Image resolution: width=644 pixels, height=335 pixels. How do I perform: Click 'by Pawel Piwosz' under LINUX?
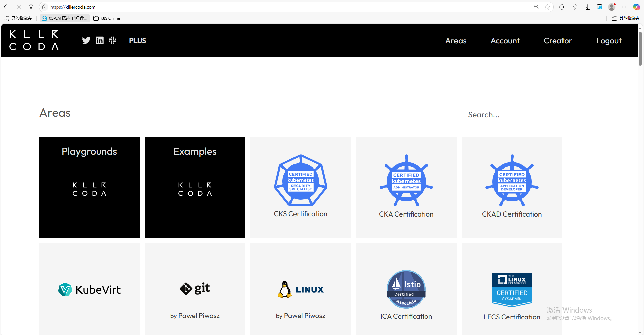301,316
